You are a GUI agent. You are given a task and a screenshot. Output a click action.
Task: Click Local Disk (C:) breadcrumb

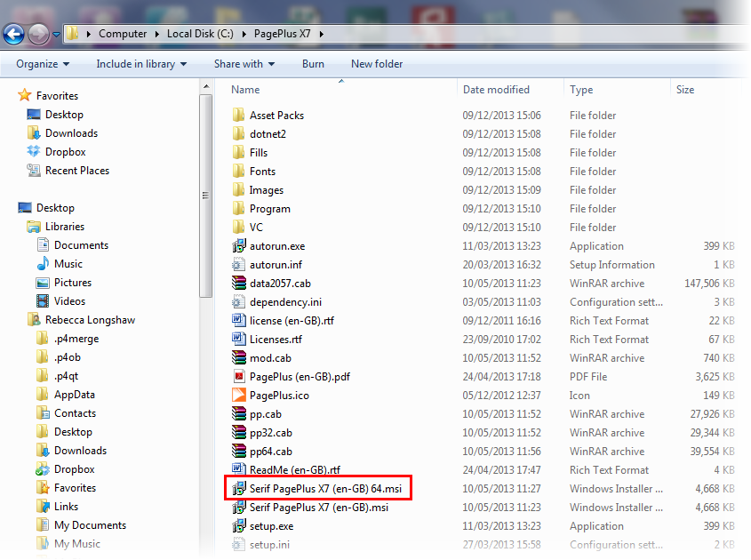(200, 34)
